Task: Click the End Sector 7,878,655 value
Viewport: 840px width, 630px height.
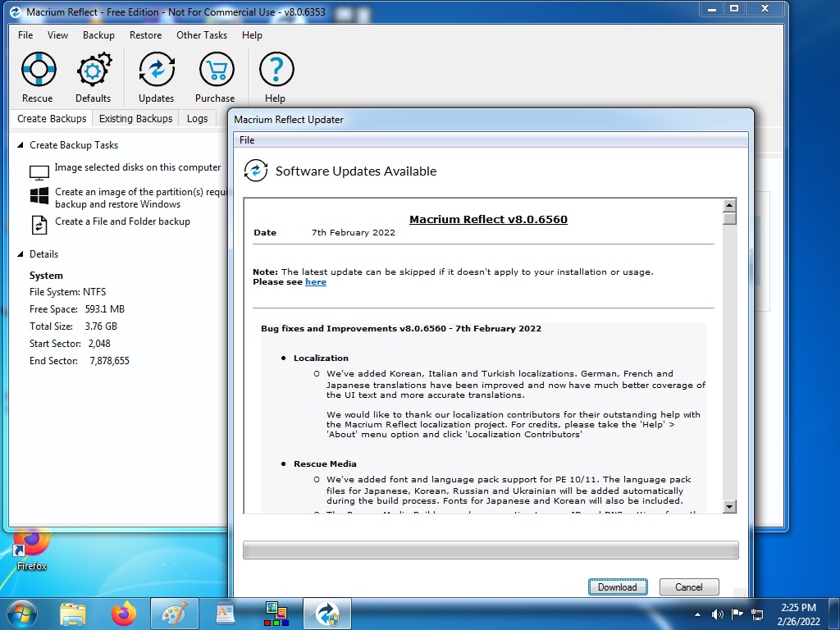Action: (109, 361)
